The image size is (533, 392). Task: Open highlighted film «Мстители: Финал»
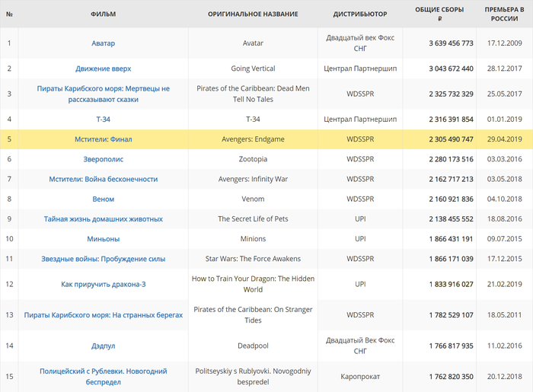click(x=103, y=139)
